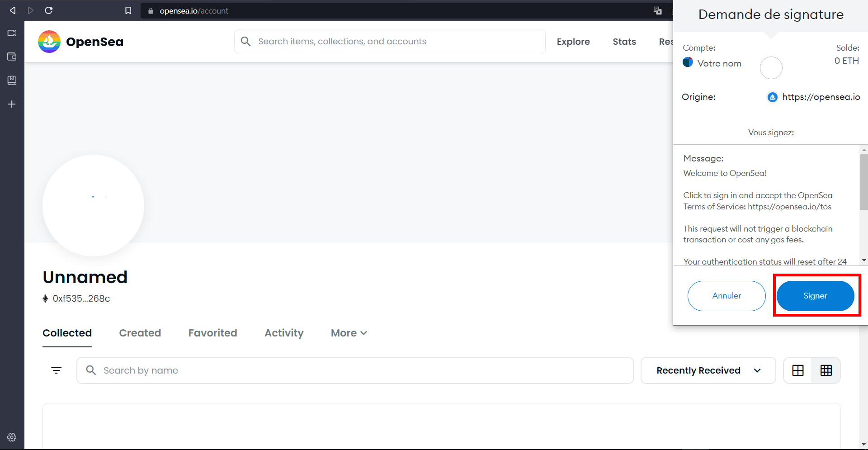Image resolution: width=868 pixels, height=450 pixels.
Task: Click the browser forward arrow
Action: pos(31,10)
